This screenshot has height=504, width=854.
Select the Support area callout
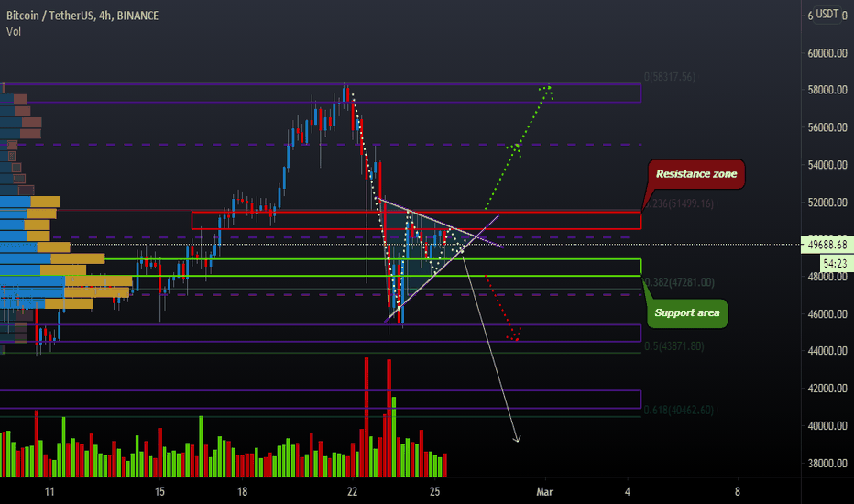[x=687, y=312]
